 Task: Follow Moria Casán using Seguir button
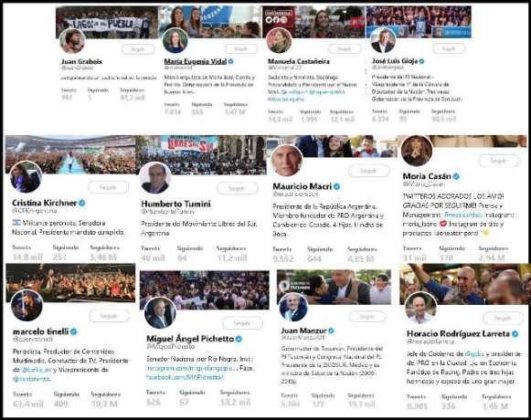click(x=499, y=161)
